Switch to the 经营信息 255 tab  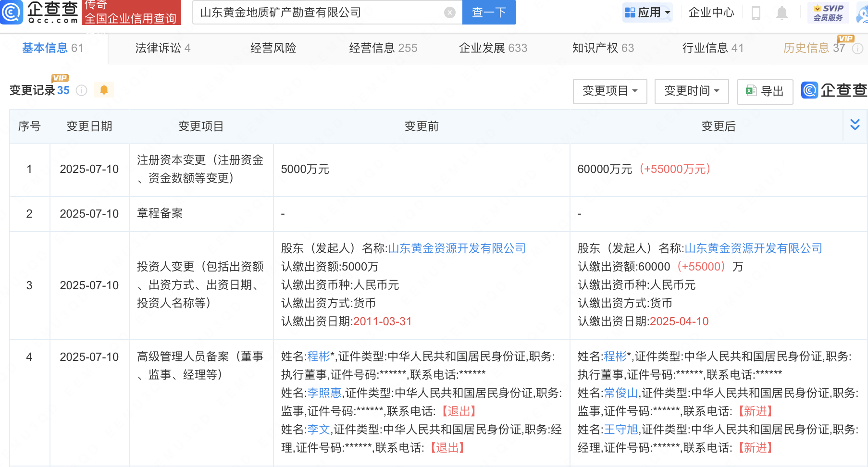pyautogui.click(x=383, y=48)
